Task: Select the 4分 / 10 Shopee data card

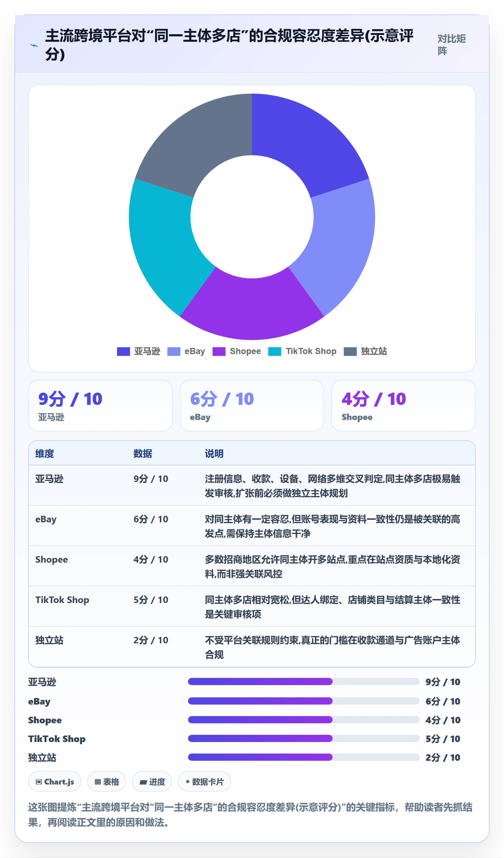Action: (404, 406)
